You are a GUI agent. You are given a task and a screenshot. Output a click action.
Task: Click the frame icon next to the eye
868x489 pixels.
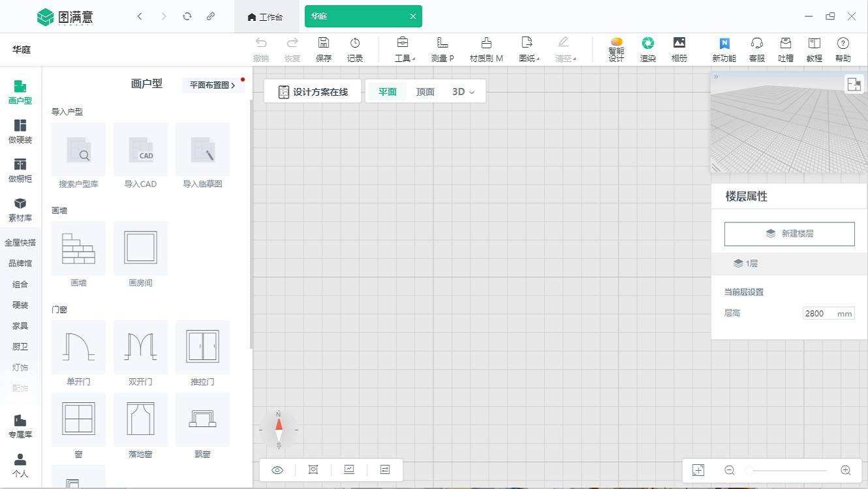313,470
